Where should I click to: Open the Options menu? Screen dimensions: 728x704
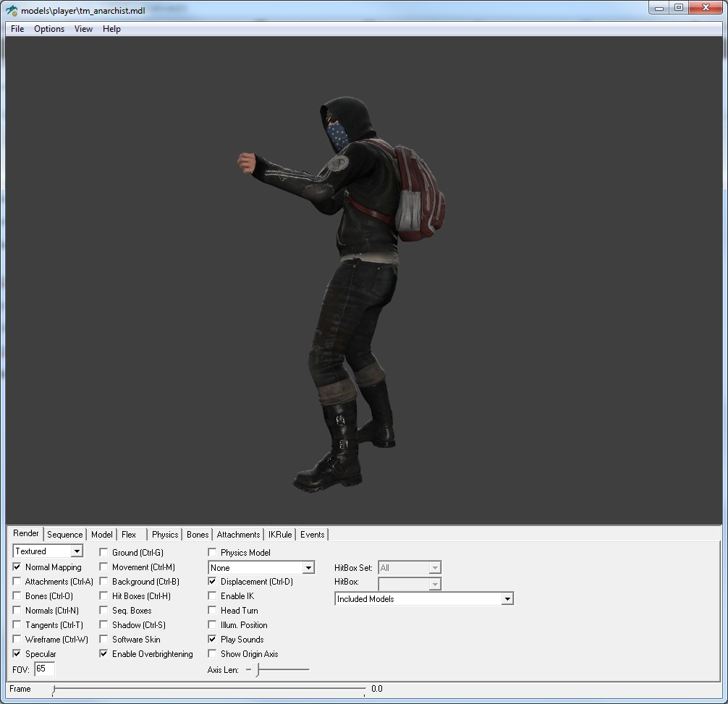click(x=49, y=29)
